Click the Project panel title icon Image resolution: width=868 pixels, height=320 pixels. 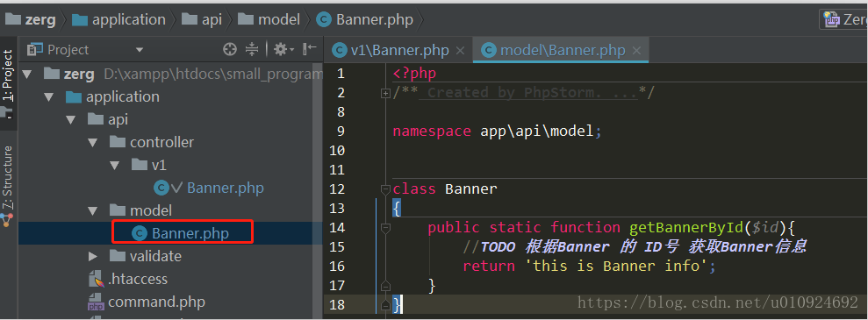35,50
